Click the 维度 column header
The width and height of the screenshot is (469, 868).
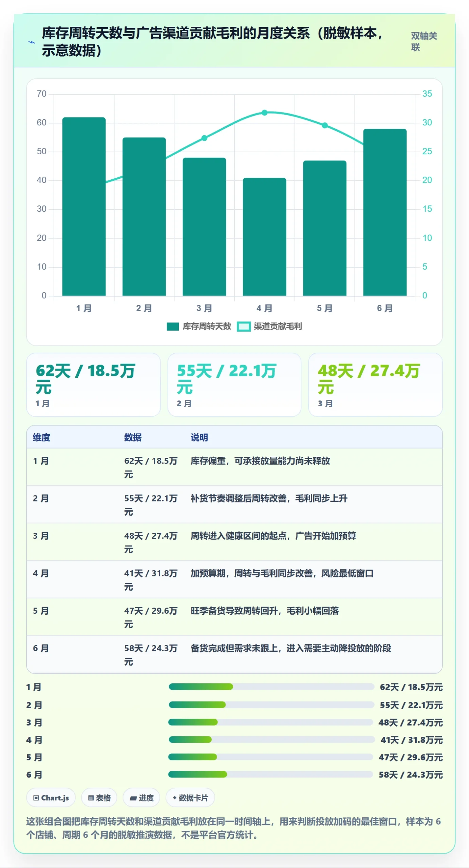pos(41,437)
